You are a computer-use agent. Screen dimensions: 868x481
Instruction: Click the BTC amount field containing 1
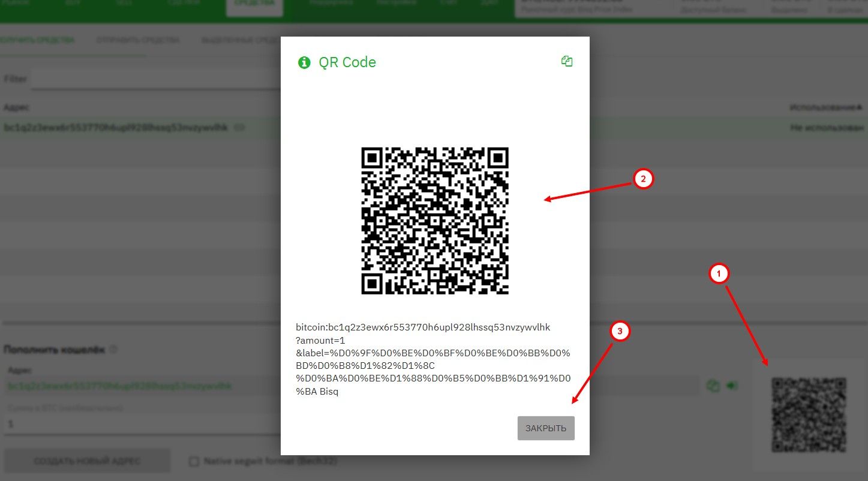coord(142,424)
